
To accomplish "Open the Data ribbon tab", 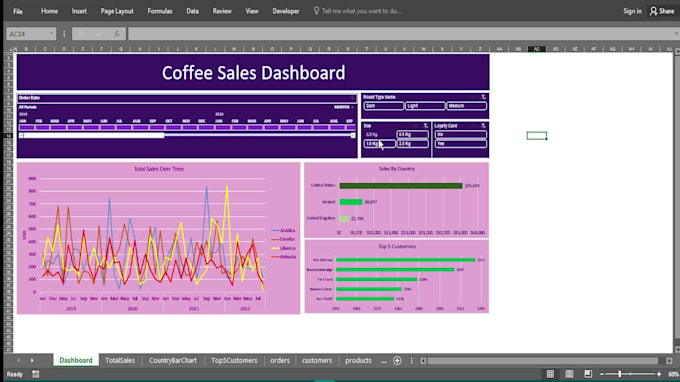I will click(193, 11).
